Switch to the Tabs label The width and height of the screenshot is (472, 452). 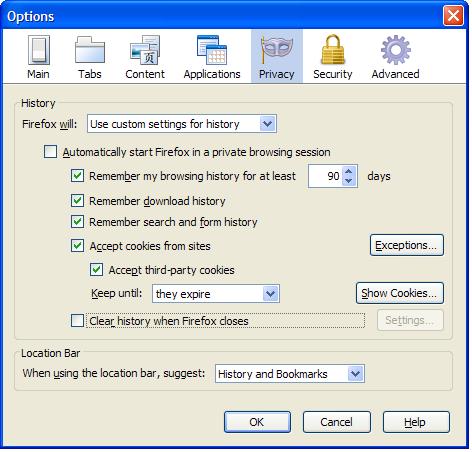pos(90,74)
